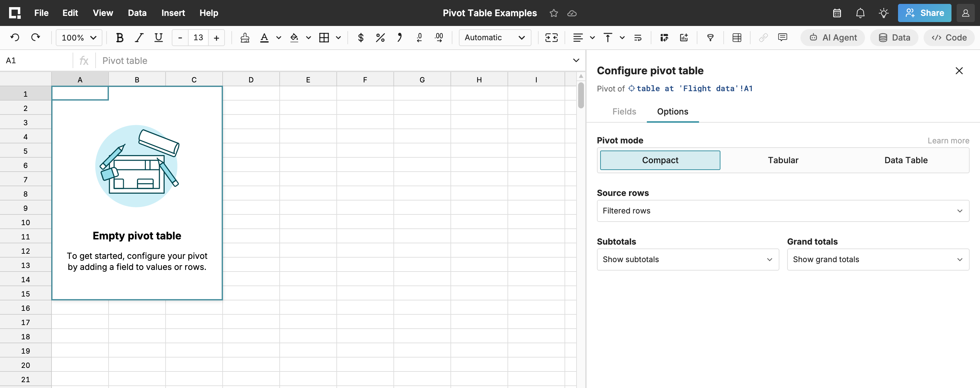Select the paint format brush tool
Image resolution: width=980 pixels, height=388 pixels.
[x=245, y=37]
